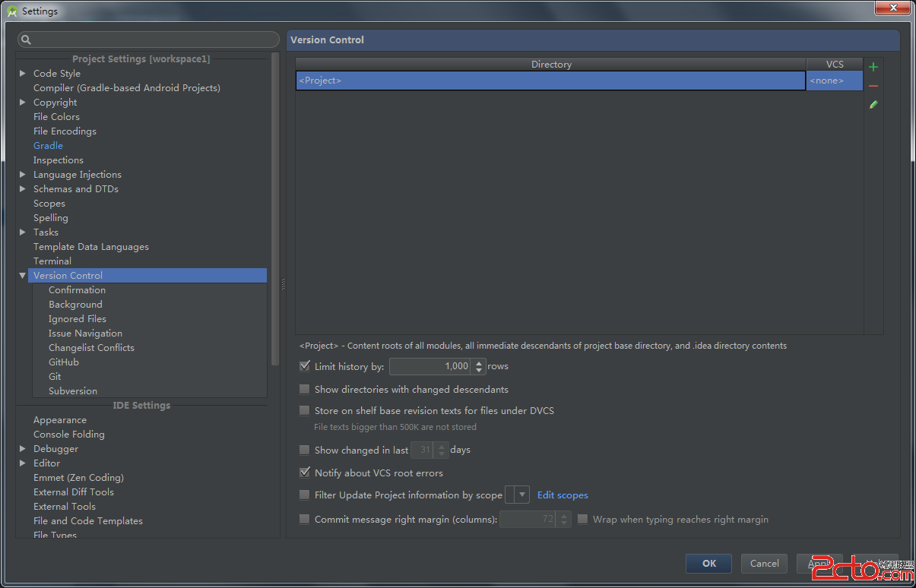
Task: Expand Schemas and DTDs node
Action: 23,189
